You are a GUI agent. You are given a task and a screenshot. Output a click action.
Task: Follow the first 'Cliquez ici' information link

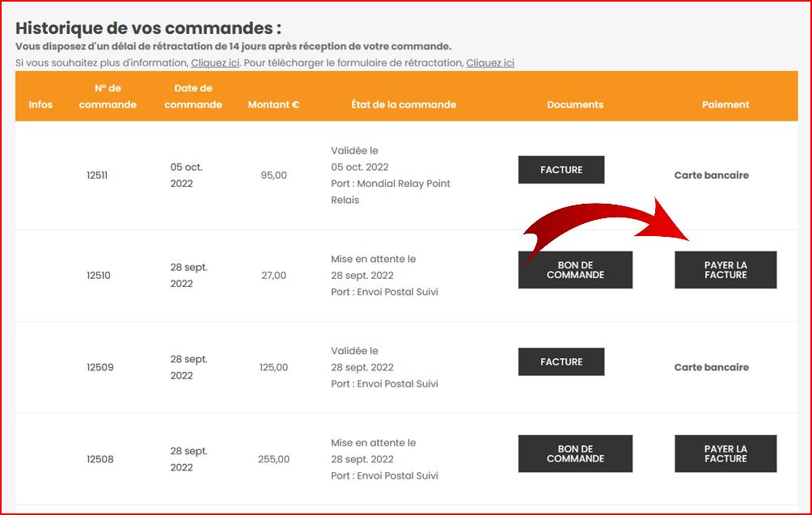[215, 62]
